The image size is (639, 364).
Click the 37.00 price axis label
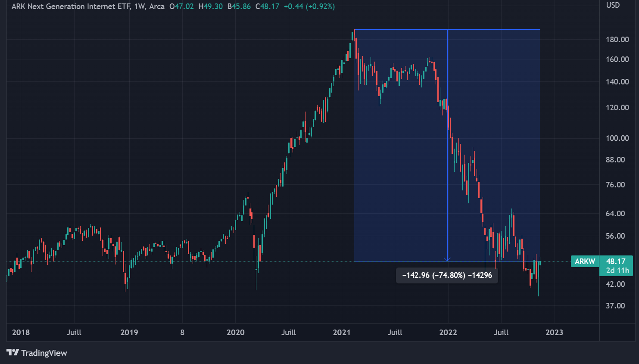(615, 306)
